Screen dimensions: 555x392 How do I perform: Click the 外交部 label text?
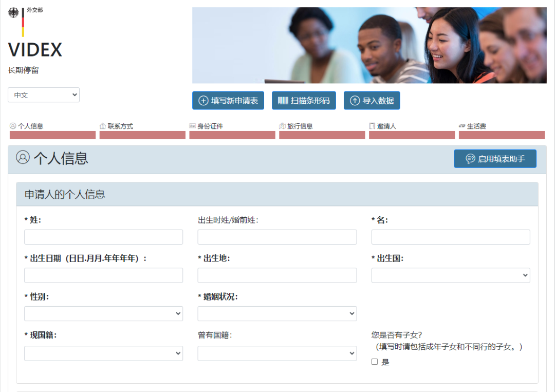(x=35, y=10)
